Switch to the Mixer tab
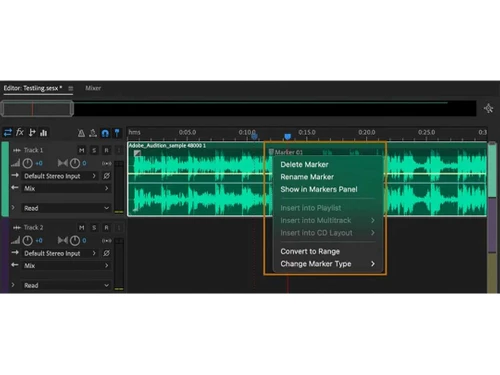Screen dimensions: 500x375 (93, 88)
